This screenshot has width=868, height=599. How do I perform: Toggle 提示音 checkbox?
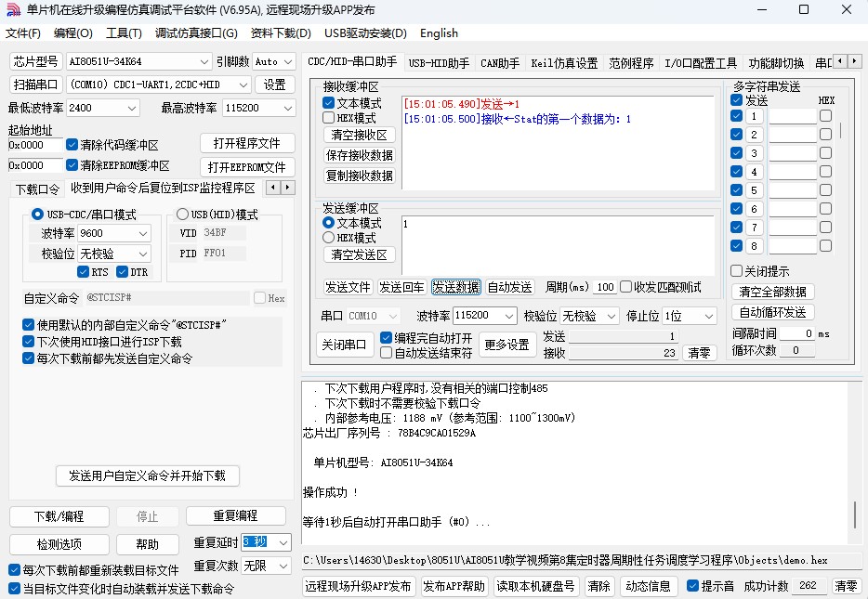(692, 585)
